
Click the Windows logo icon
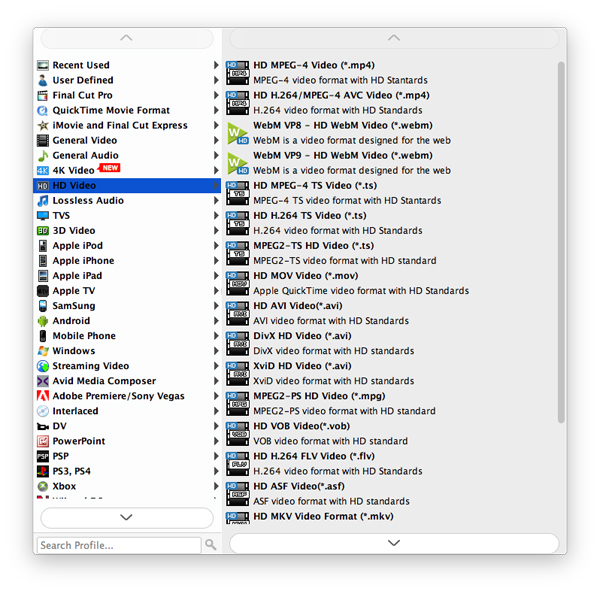point(43,351)
